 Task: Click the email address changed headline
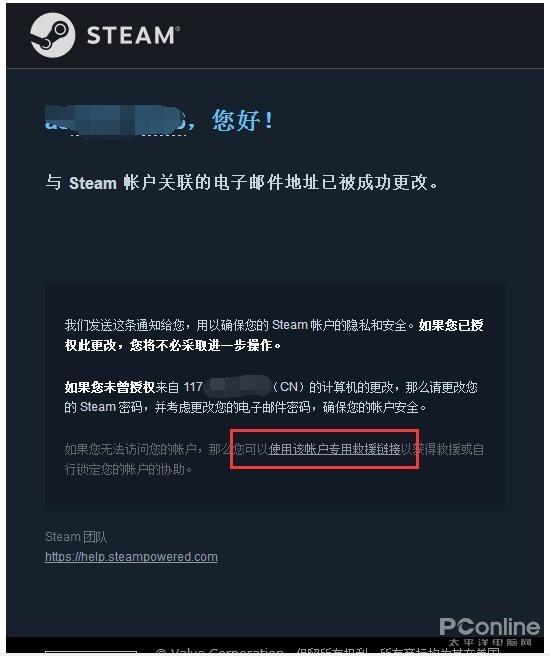(242, 183)
